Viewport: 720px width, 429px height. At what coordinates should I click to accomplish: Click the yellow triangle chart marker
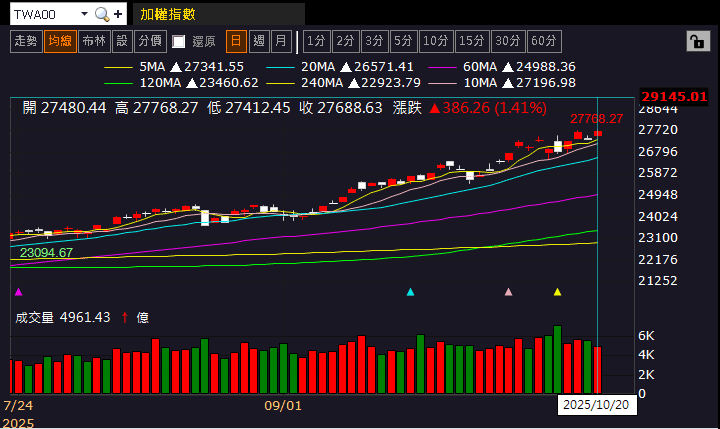click(557, 292)
